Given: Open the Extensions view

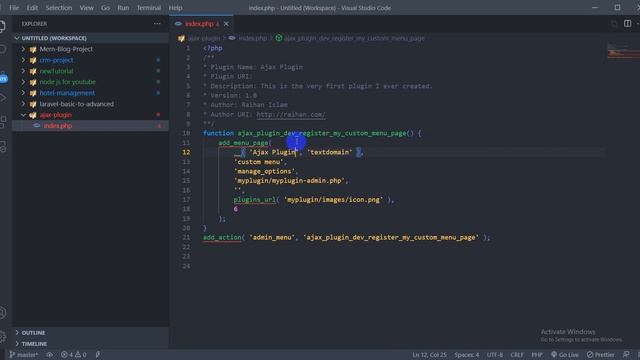Looking at the screenshot, I should point(2,121).
